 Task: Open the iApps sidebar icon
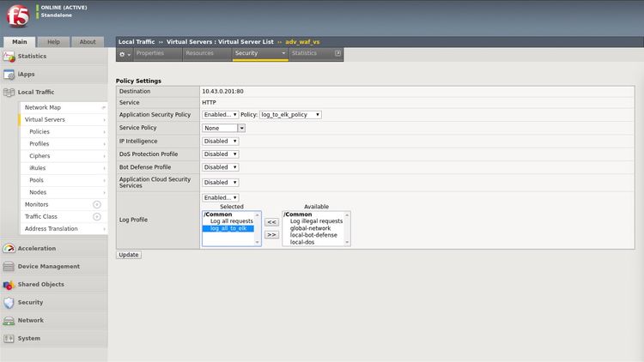tap(9, 75)
